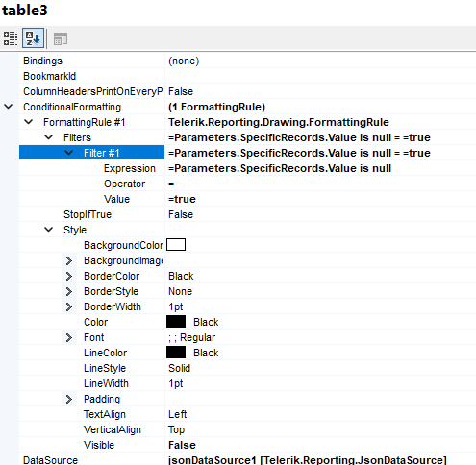The image size is (476, 465).
Task: Click the LineColor black swatch
Action: [176, 353]
